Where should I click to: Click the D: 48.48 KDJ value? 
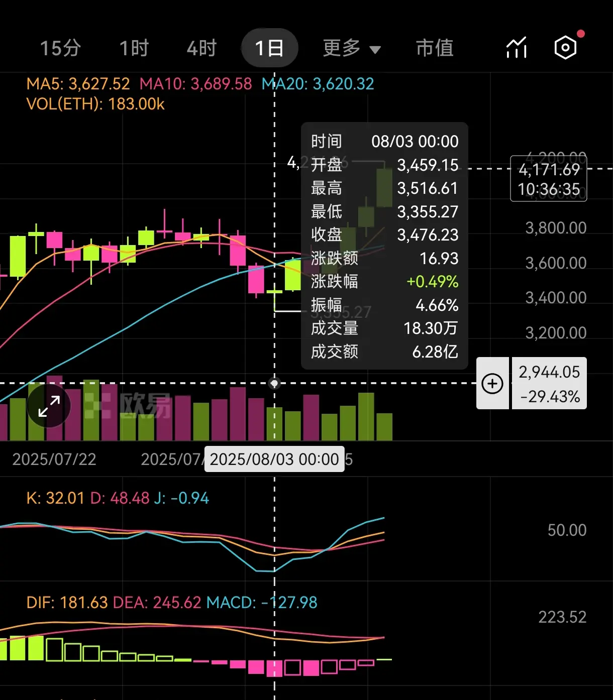(120, 498)
